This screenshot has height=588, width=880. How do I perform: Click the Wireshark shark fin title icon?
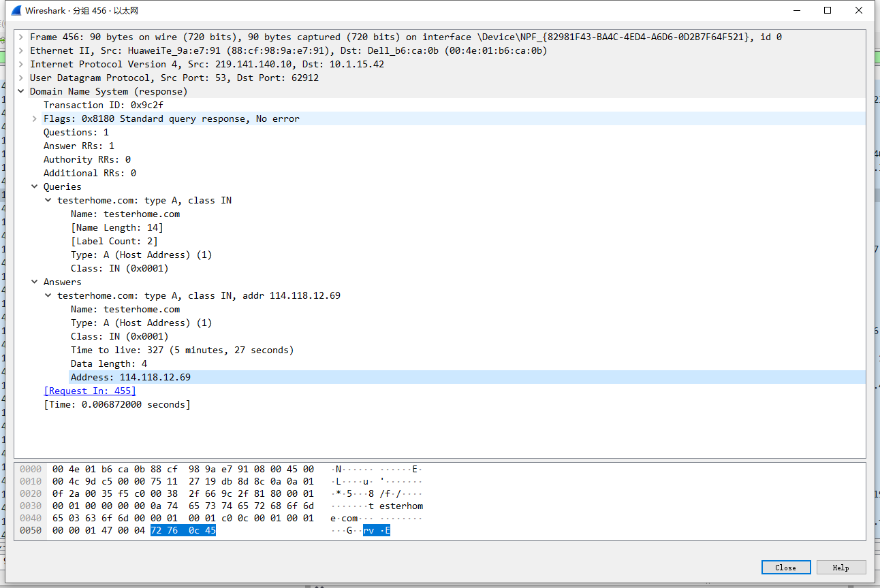pyautogui.click(x=15, y=11)
